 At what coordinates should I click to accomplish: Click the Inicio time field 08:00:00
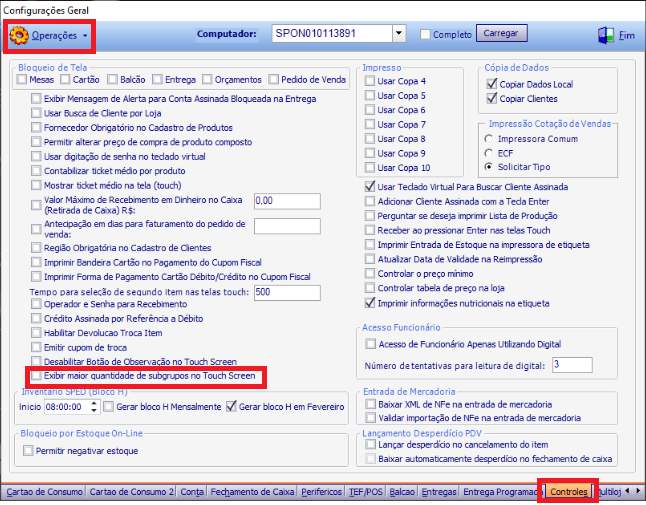67,407
